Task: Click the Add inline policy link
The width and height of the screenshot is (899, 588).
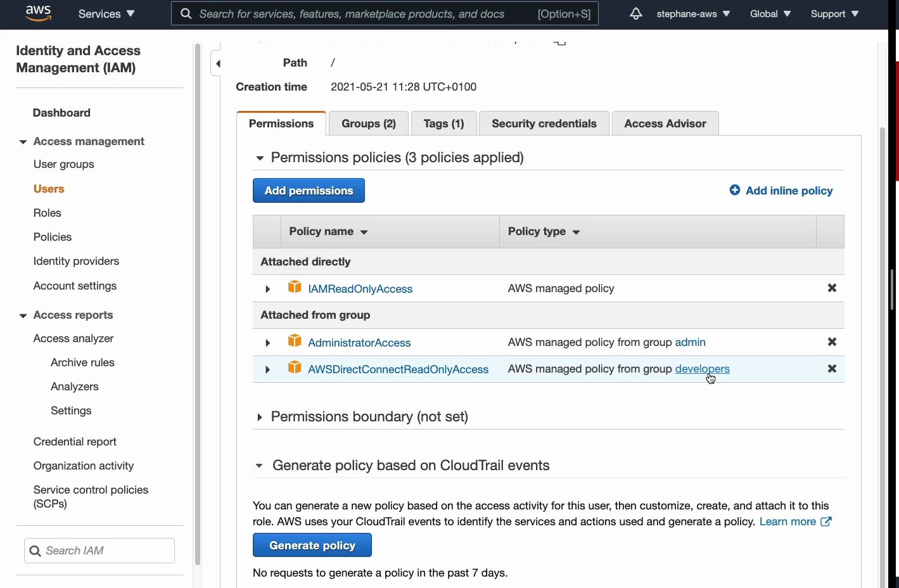Action: click(789, 191)
